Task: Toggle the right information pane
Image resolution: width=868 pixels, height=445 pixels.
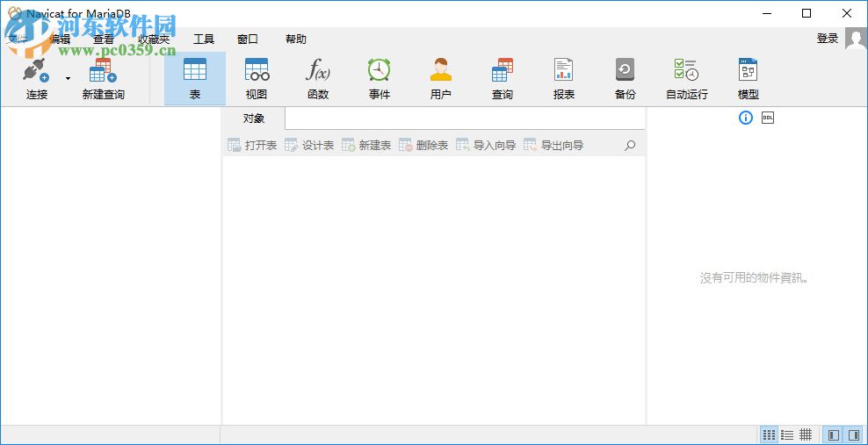Action: (854, 434)
